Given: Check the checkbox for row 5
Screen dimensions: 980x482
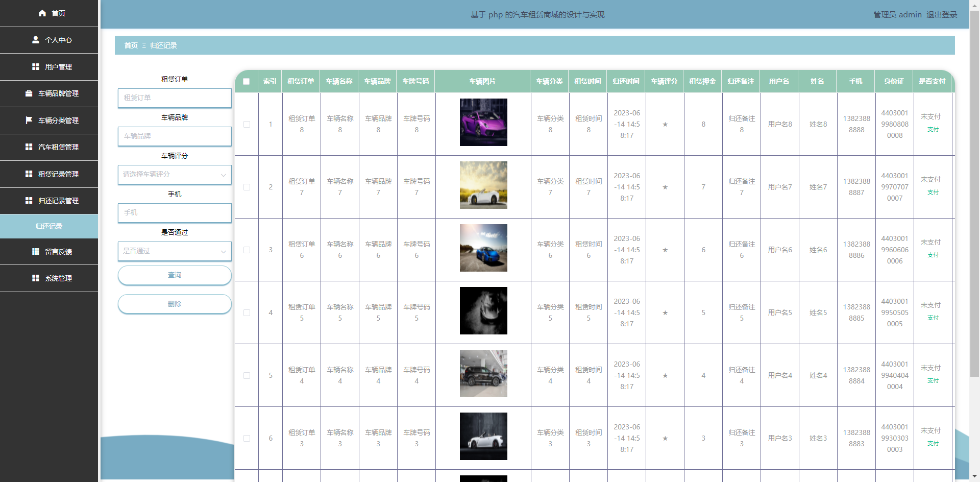Looking at the screenshot, I should click(x=247, y=375).
